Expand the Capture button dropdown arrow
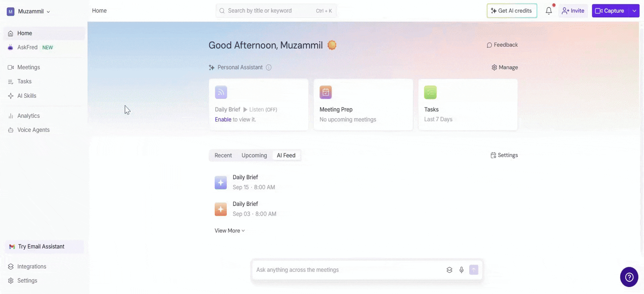The image size is (644, 294). pos(634,11)
